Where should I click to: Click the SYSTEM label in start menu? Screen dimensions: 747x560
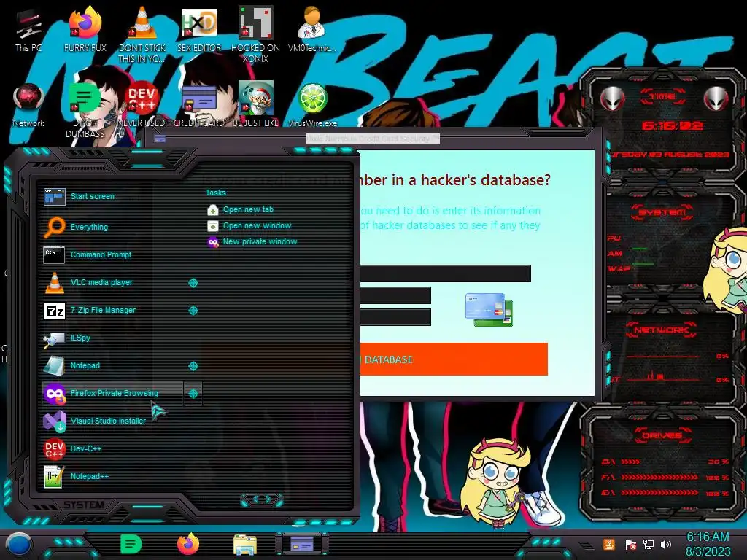[x=84, y=505]
